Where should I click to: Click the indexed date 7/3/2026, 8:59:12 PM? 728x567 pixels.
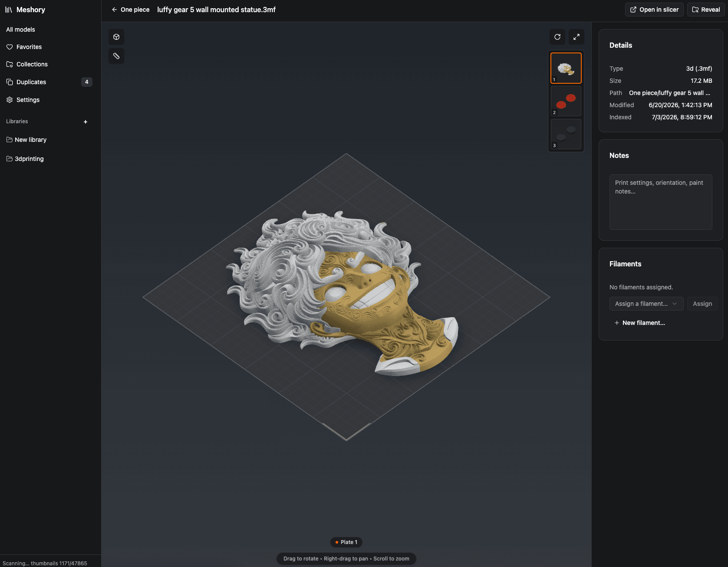pos(682,117)
